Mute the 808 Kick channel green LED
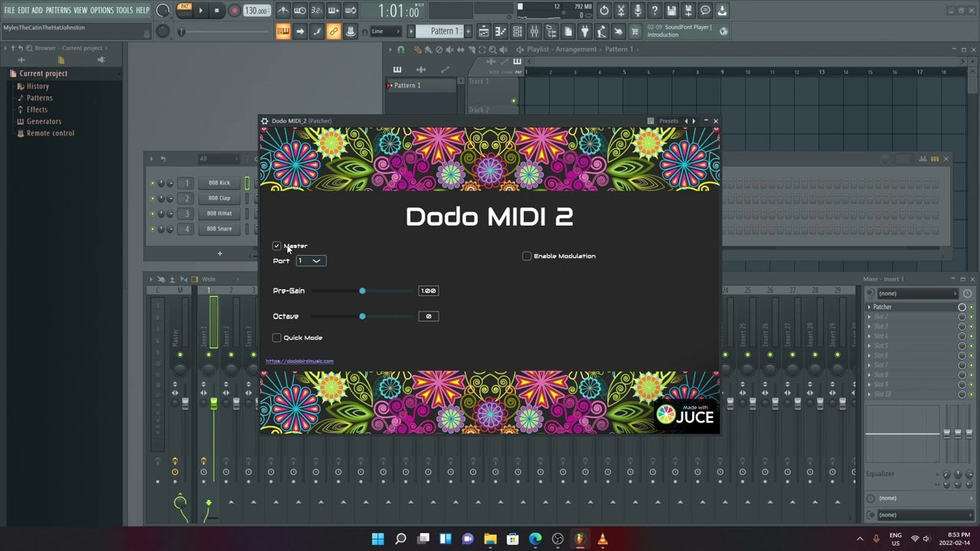The height and width of the screenshot is (551, 980). tap(152, 183)
